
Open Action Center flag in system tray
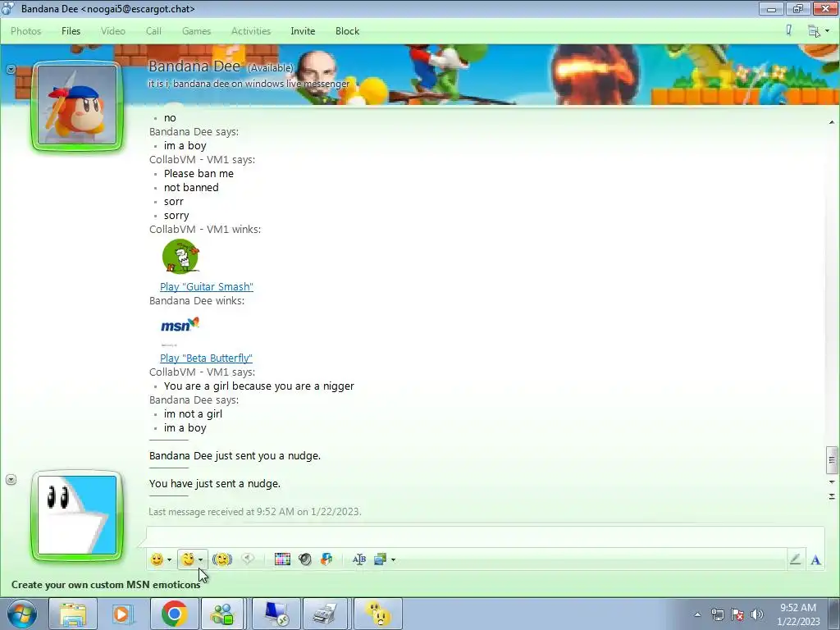pyautogui.click(x=737, y=614)
